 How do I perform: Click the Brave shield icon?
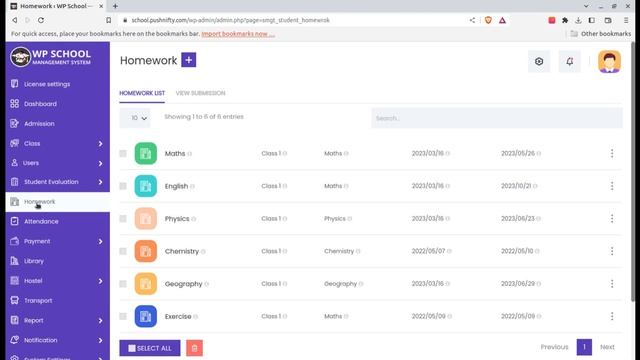point(488,20)
